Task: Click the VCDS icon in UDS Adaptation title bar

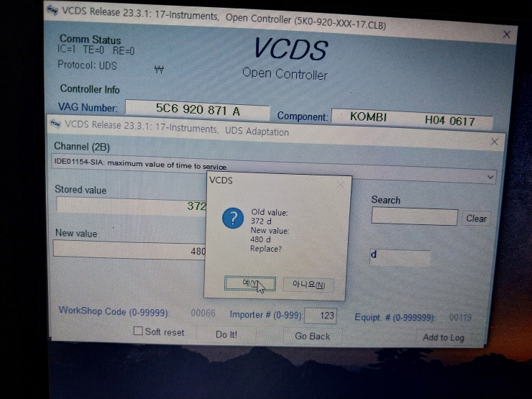Action: click(55, 124)
